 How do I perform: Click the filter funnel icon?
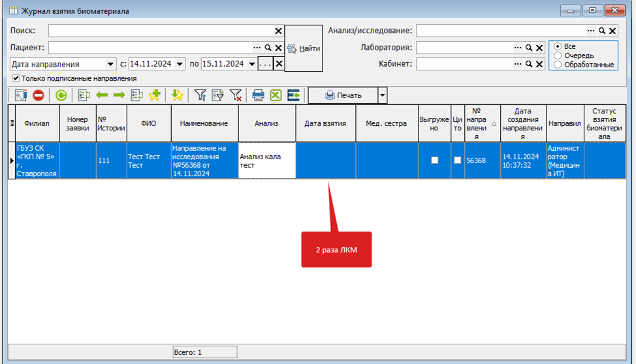(200, 95)
